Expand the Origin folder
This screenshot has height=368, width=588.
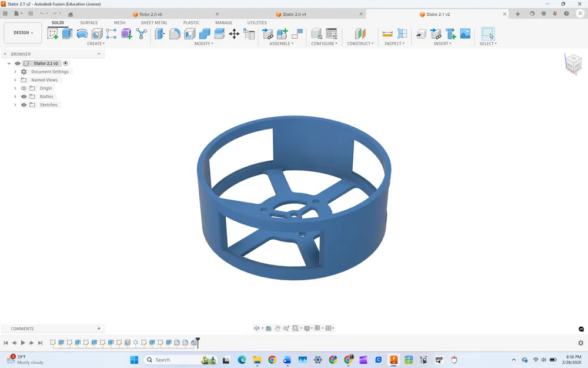[15, 88]
